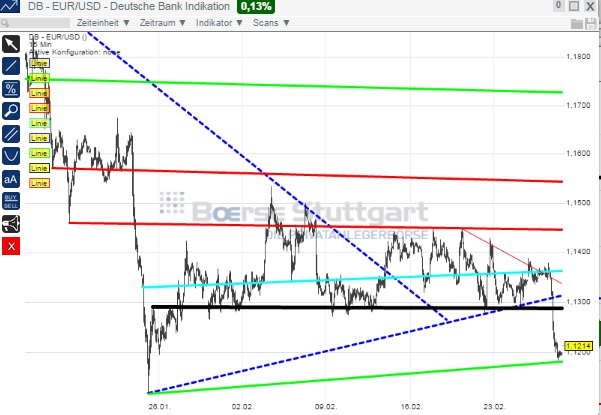Select the black-bordered Linie label
601x415 pixels.
(x=39, y=168)
